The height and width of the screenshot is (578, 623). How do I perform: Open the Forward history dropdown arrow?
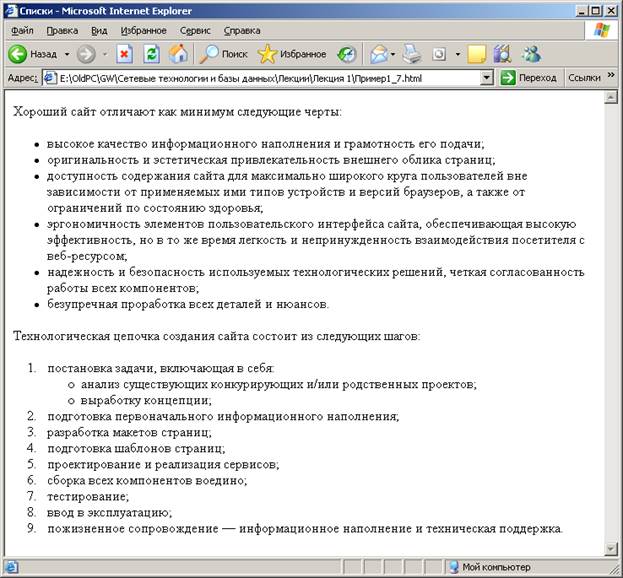click(105, 54)
